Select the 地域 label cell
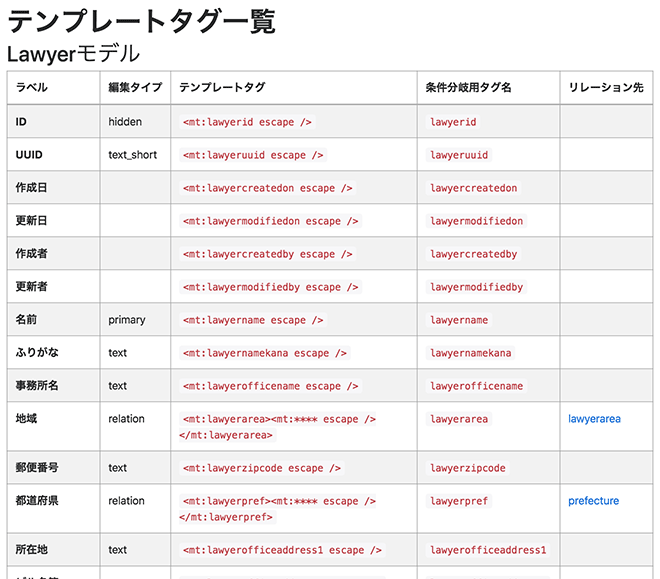 (x=53, y=427)
